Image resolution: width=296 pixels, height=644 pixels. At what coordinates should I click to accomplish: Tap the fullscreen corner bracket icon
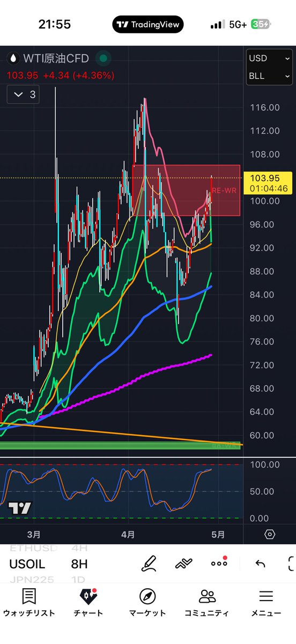click(292, 563)
